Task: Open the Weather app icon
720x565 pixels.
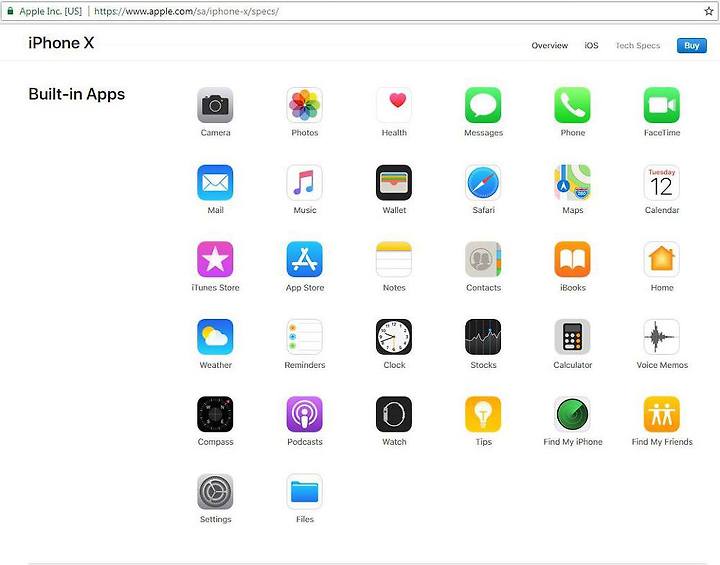Action: click(215, 337)
